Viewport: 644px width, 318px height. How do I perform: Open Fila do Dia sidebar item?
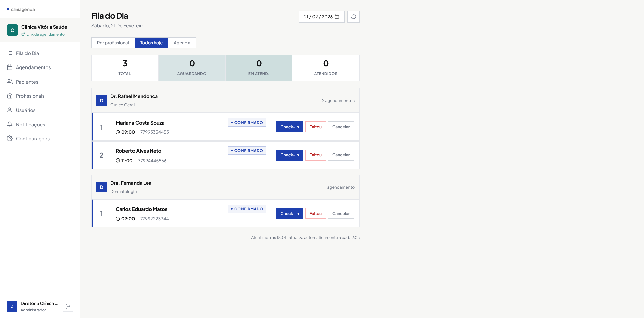point(27,53)
